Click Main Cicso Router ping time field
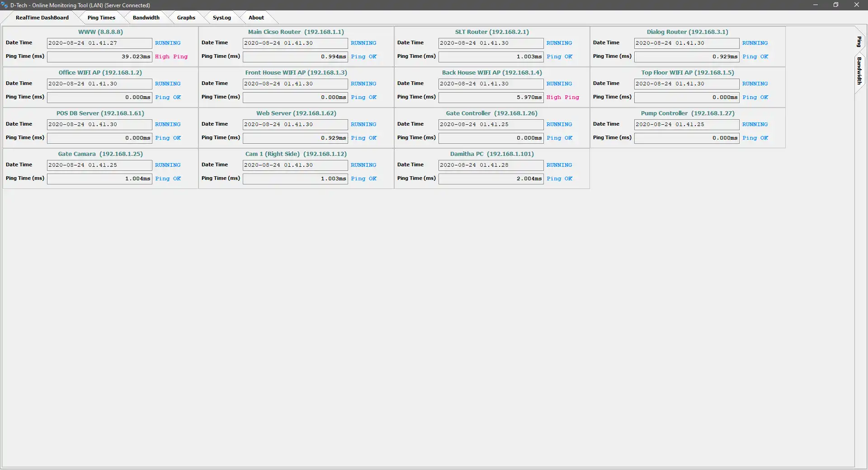The height and width of the screenshot is (470, 868). tap(295, 57)
